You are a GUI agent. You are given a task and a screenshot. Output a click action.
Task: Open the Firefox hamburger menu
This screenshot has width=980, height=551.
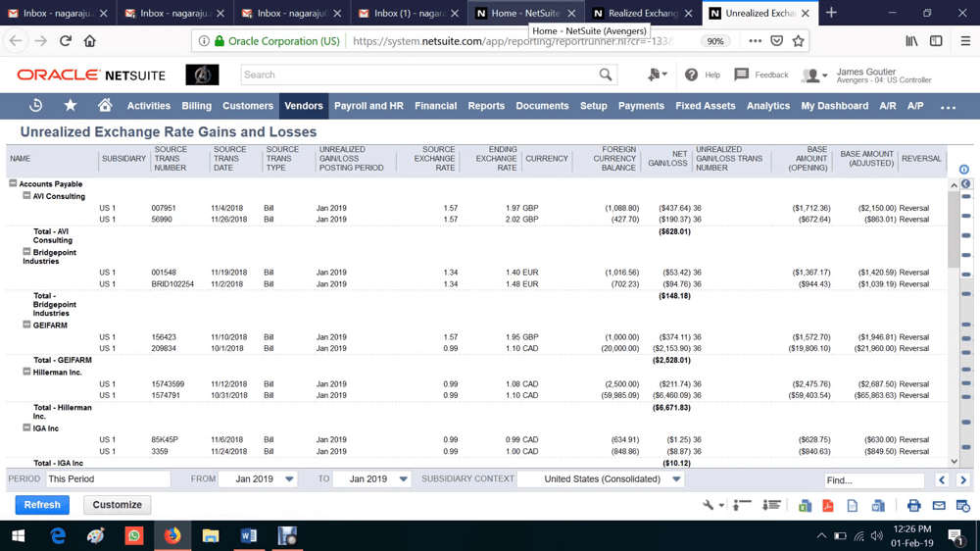click(x=965, y=40)
